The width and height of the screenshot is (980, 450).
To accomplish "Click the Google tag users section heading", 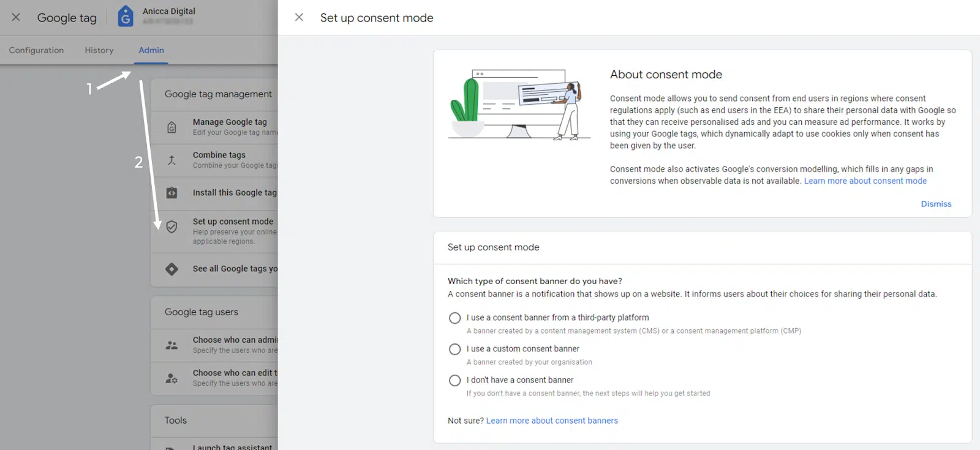I will 201,312.
